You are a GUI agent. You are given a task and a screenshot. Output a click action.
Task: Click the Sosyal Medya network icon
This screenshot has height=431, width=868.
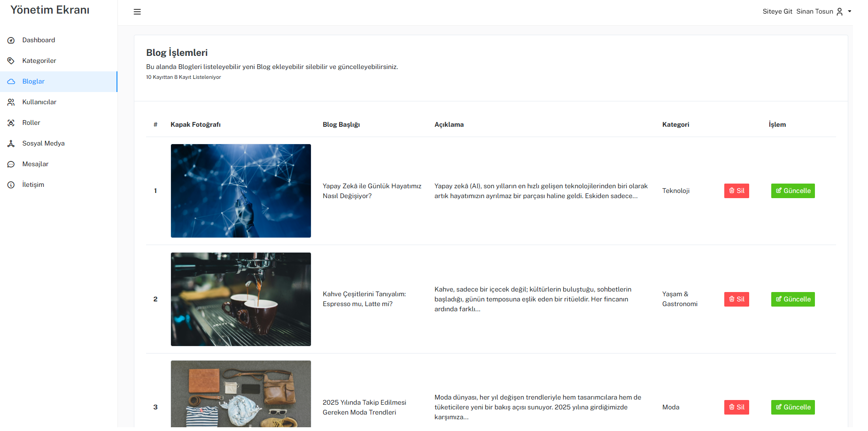[x=11, y=144]
